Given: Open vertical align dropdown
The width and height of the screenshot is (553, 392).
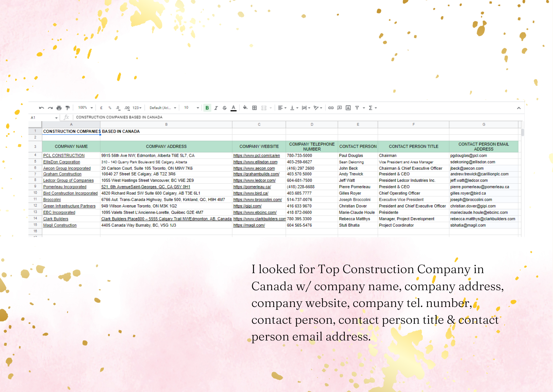Looking at the screenshot, I should tap(294, 108).
